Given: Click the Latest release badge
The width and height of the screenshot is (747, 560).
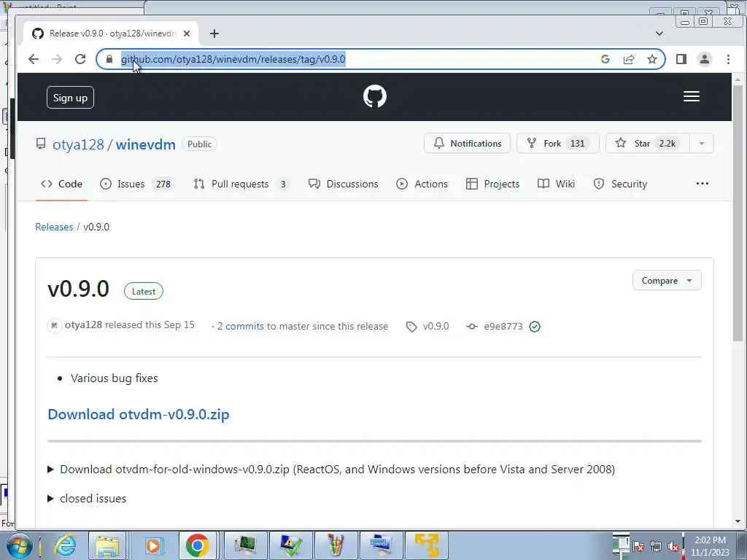Looking at the screenshot, I should coord(144,292).
